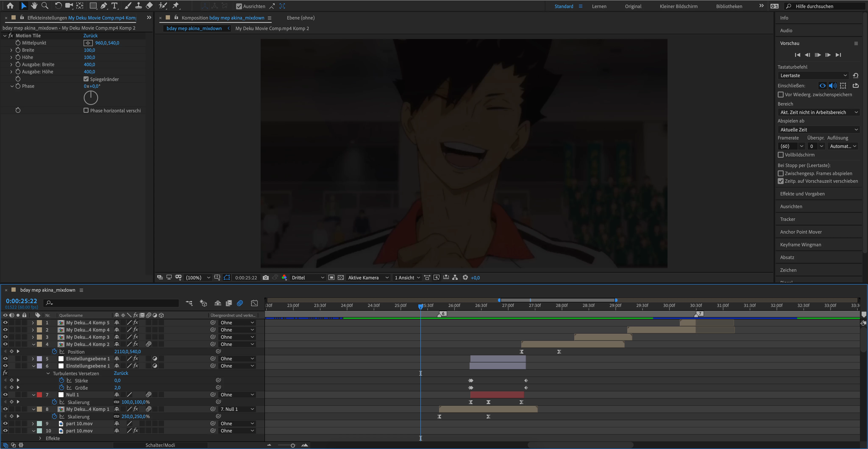The height and width of the screenshot is (449, 868).
Task: Select the Eraser tool
Action: (x=149, y=6)
